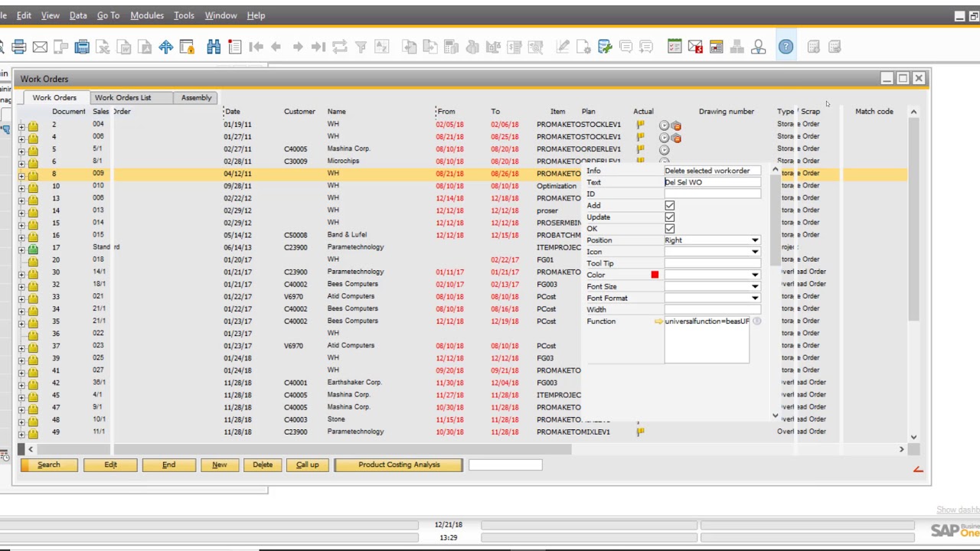The image size is (980, 551).
Task: Click the Microchips name cell
Action: 343,161
